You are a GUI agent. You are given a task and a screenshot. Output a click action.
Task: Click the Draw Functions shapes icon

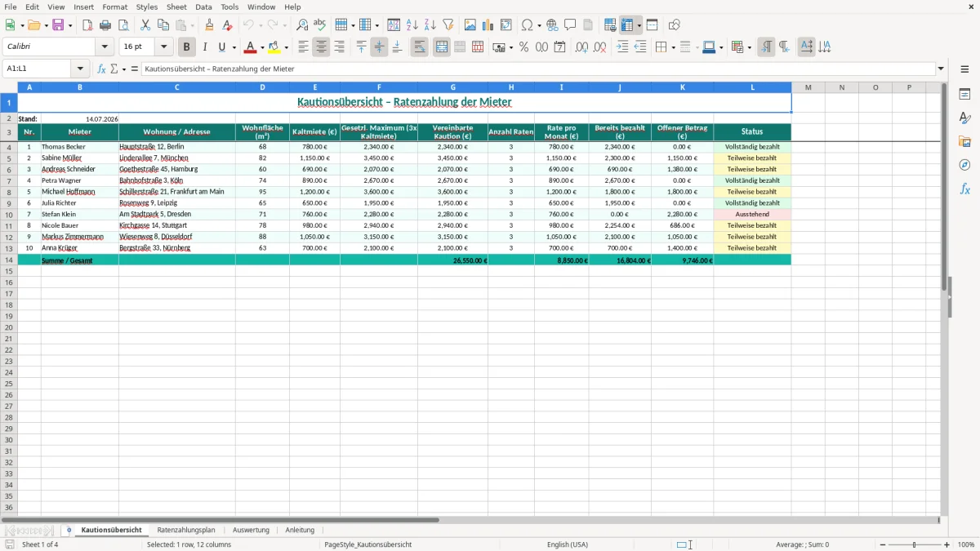675,25
